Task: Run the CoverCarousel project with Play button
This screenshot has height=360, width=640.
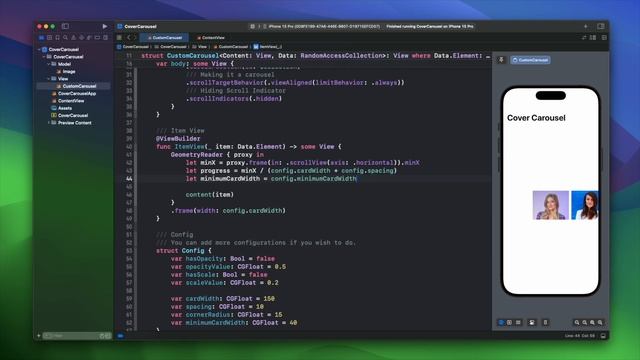Action: point(105,26)
